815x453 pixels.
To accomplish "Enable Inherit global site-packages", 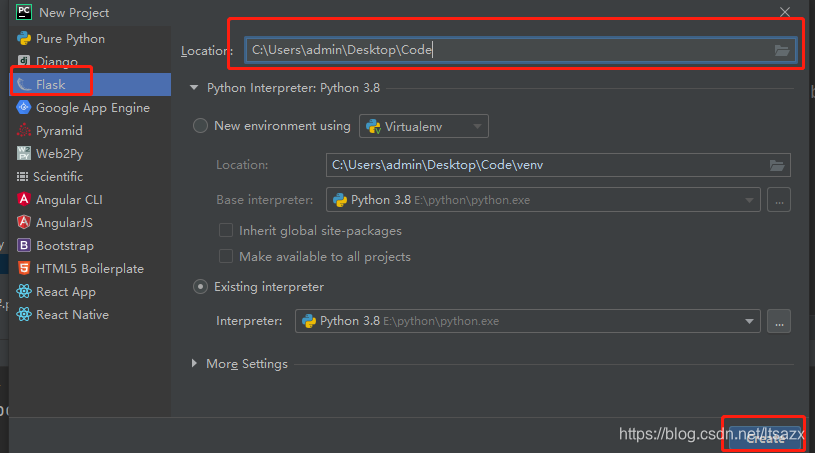I will (x=226, y=230).
